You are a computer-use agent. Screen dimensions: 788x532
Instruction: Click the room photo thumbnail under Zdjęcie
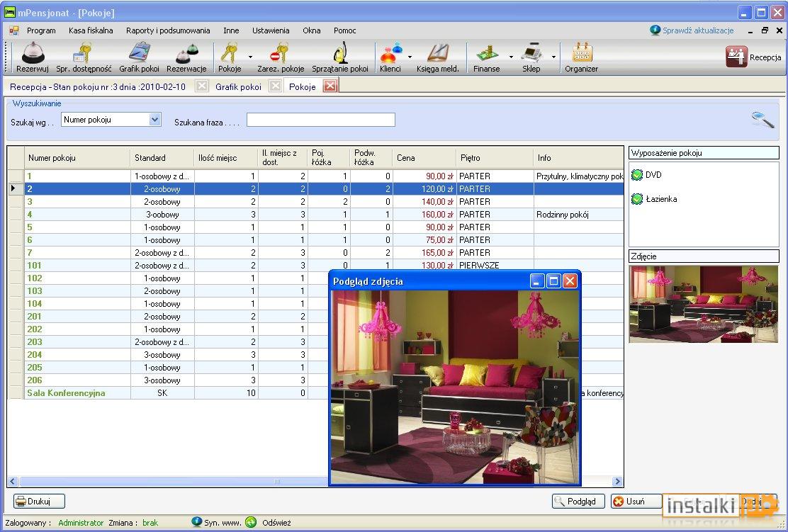coord(704,304)
